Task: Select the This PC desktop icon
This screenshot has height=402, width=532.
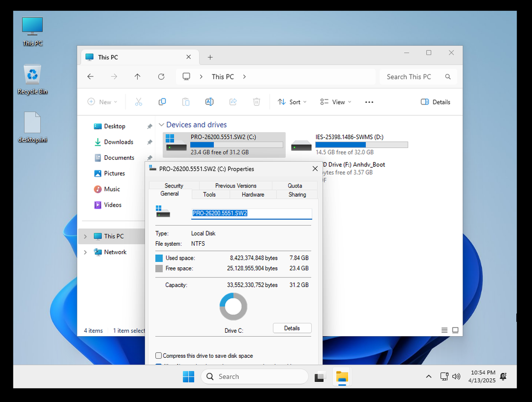Action: [32, 32]
